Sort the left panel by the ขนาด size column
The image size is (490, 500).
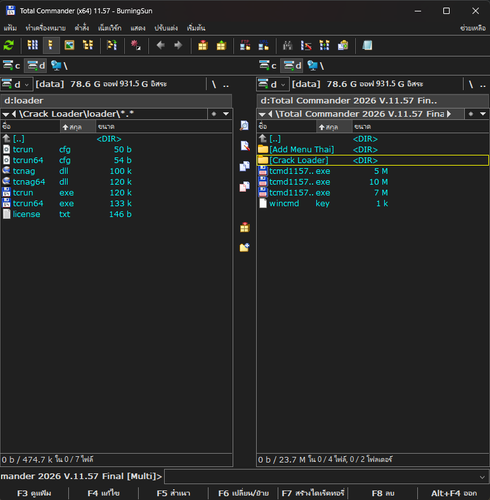(163, 127)
